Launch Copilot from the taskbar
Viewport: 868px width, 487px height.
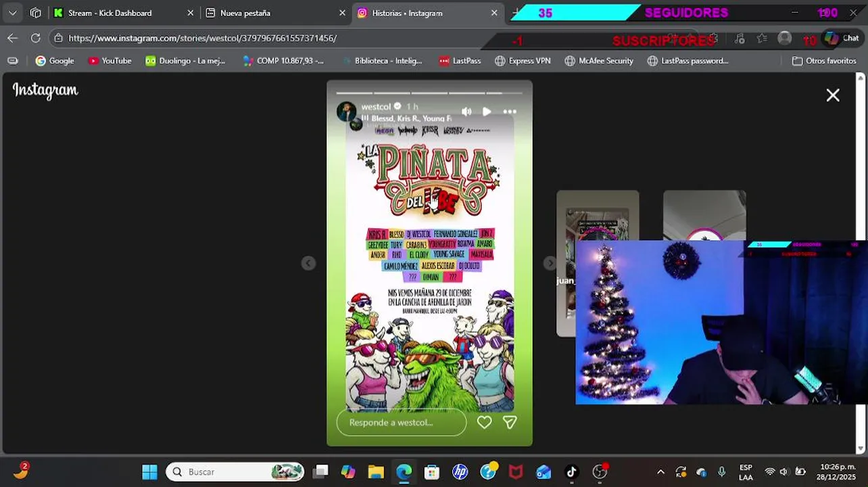(348, 472)
